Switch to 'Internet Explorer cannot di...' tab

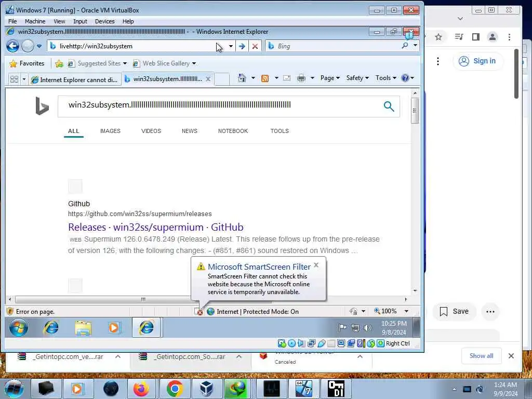pyautogui.click(x=75, y=79)
